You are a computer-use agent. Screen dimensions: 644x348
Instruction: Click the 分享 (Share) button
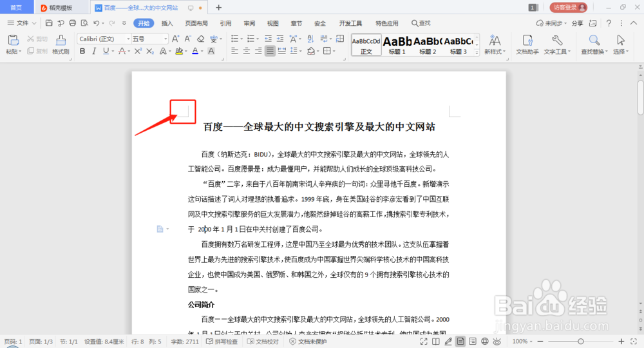coord(578,23)
